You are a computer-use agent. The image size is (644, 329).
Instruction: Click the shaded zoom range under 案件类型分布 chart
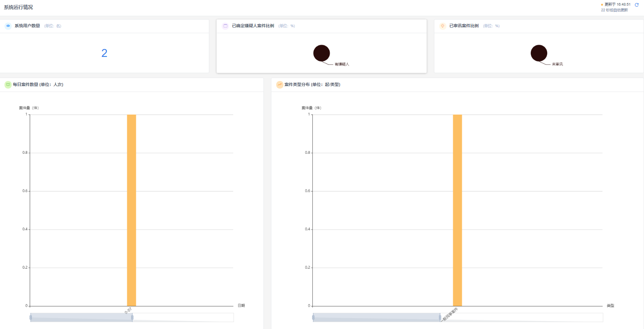376,318
